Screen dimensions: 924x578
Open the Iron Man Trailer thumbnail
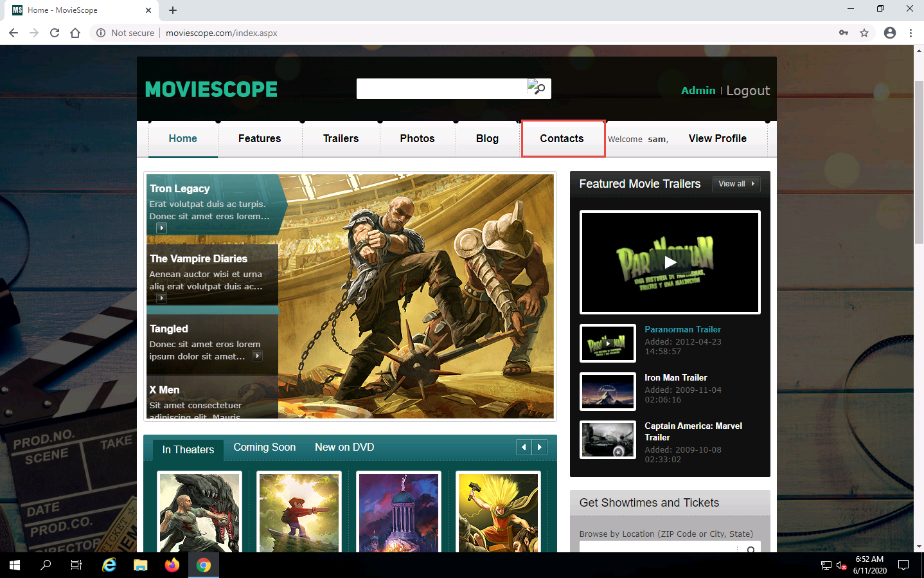click(x=607, y=392)
